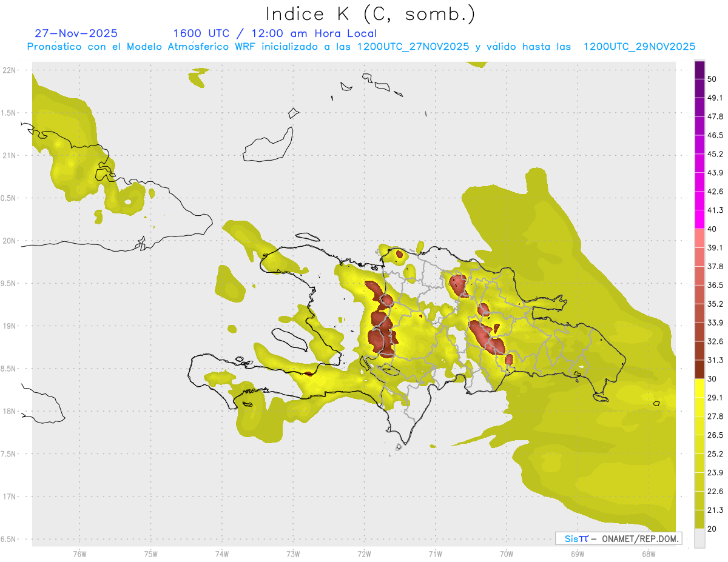
Task: Click the Indice K chart title
Action: 370,13
